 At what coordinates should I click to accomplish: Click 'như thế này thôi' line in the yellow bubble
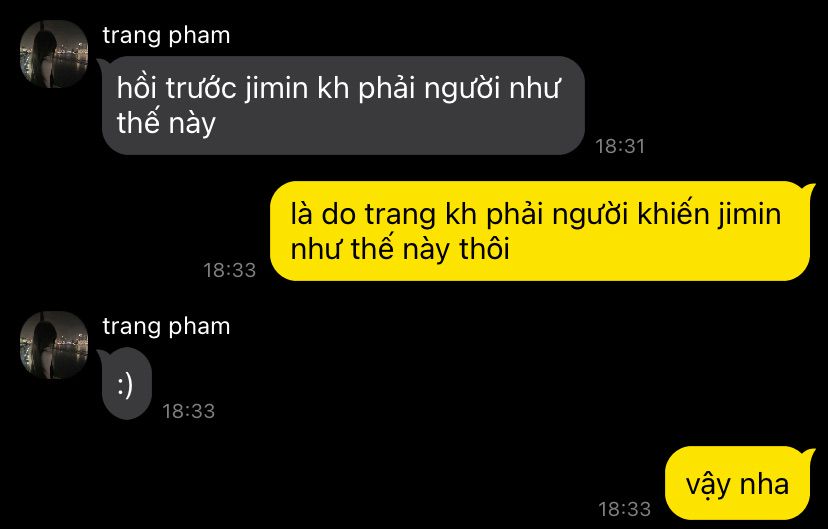[x=400, y=249]
